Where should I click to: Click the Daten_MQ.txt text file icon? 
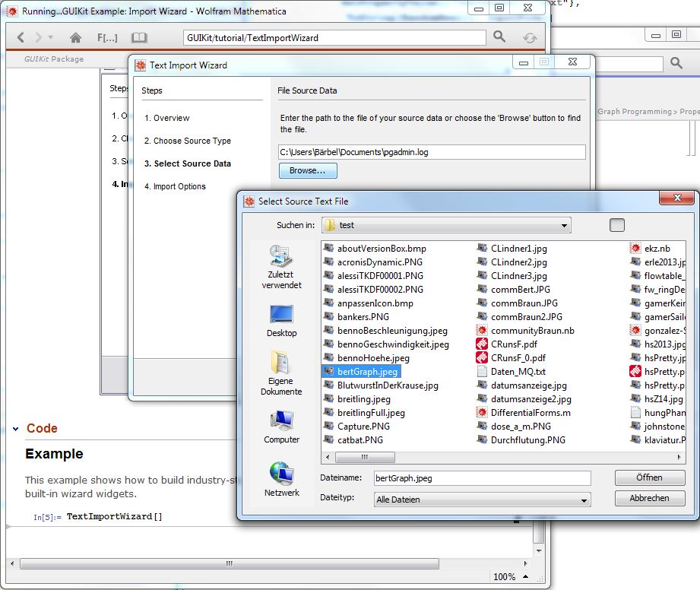click(x=482, y=371)
